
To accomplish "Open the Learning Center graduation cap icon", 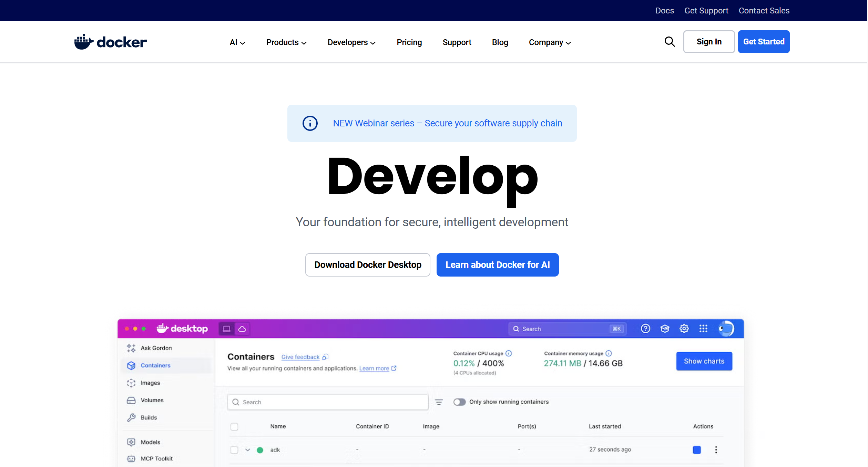I will click(665, 329).
